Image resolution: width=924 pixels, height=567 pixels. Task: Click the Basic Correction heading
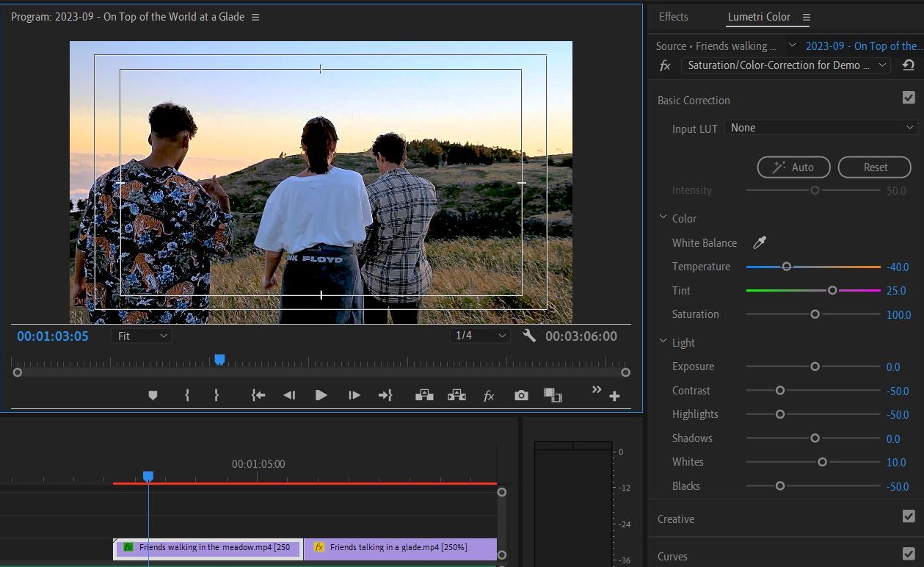coord(694,100)
